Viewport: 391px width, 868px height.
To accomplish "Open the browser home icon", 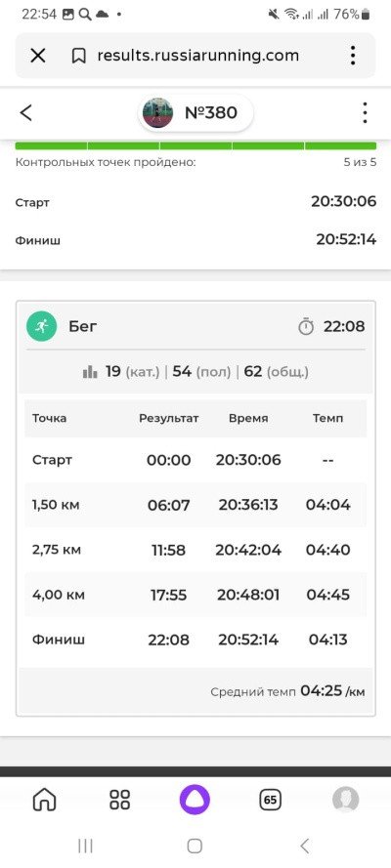I will click(45, 800).
